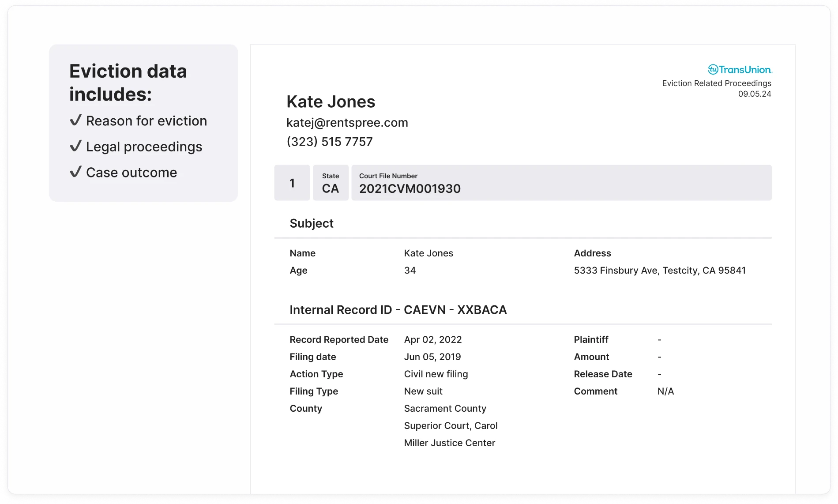The height and width of the screenshot is (504, 838).
Task: Select the checkmark beside Reason for eviction
Action: coord(76,120)
